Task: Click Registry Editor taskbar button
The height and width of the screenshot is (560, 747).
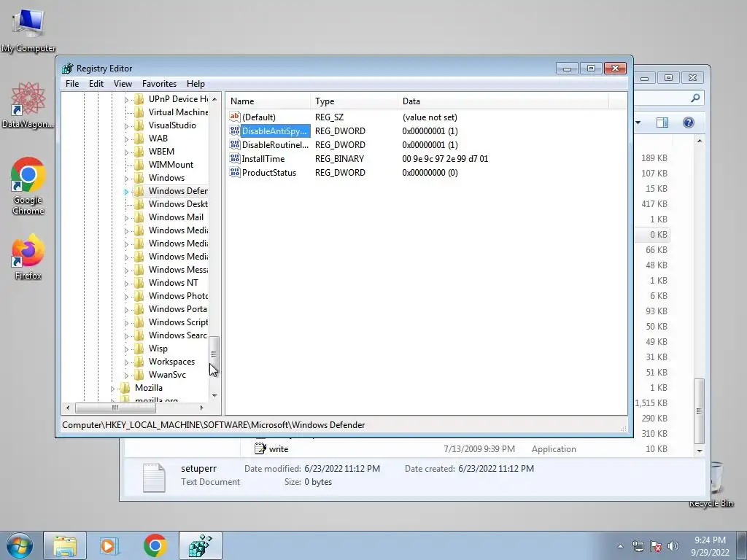Action: (200, 545)
